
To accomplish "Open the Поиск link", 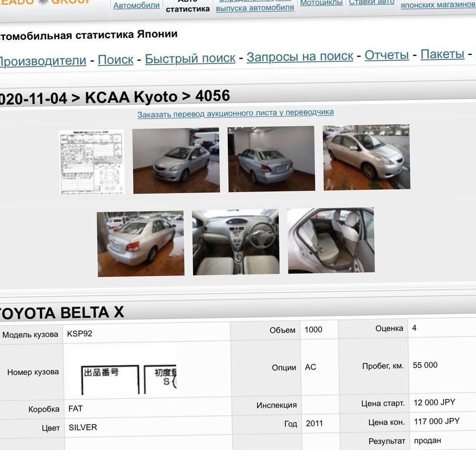I will (x=116, y=60).
